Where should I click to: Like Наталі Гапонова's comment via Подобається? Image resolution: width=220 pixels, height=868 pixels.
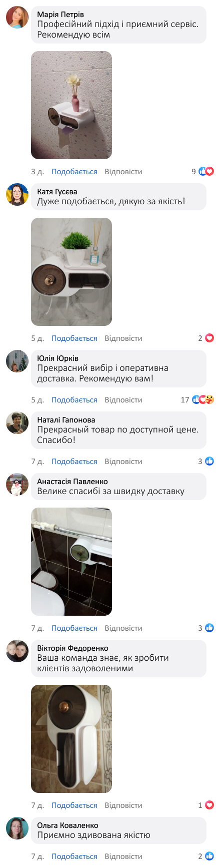coord(74,462)
